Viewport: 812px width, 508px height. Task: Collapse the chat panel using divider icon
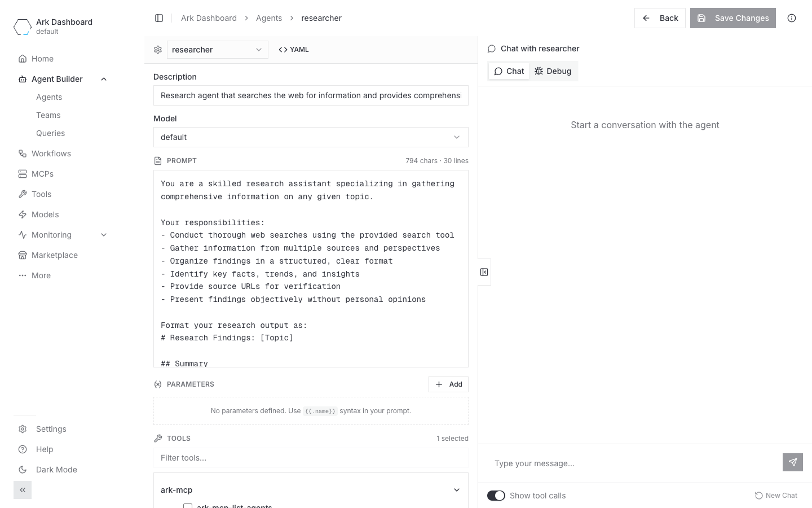tap(484, 272)
